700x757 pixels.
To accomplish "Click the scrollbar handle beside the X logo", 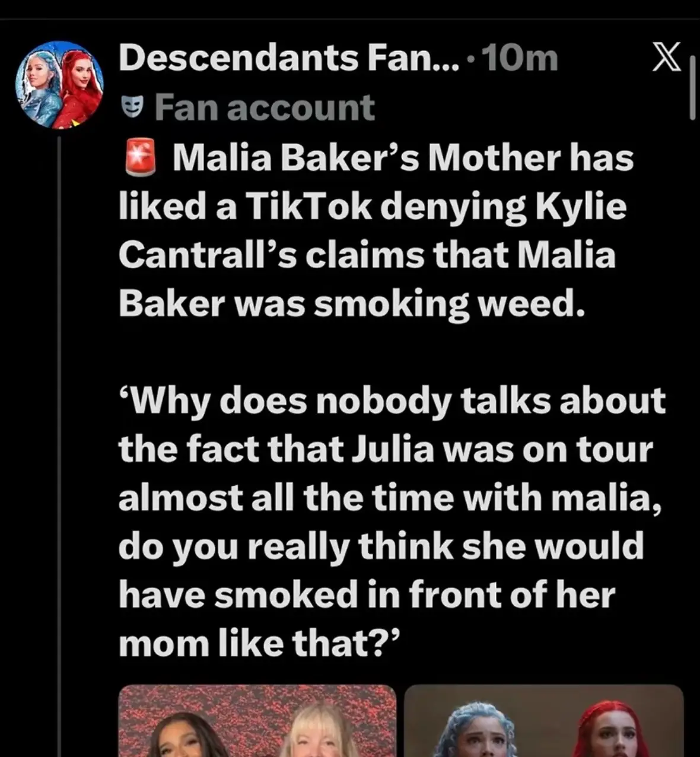I will point(692,88).
